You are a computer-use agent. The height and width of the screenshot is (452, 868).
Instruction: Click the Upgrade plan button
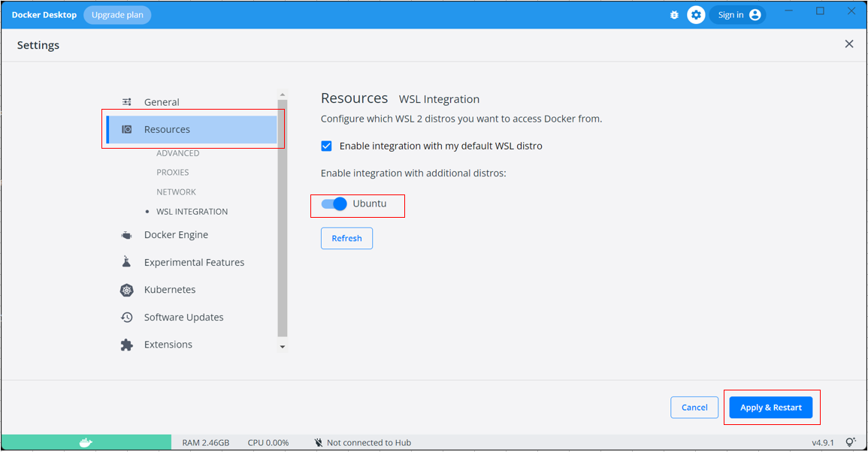117,15
